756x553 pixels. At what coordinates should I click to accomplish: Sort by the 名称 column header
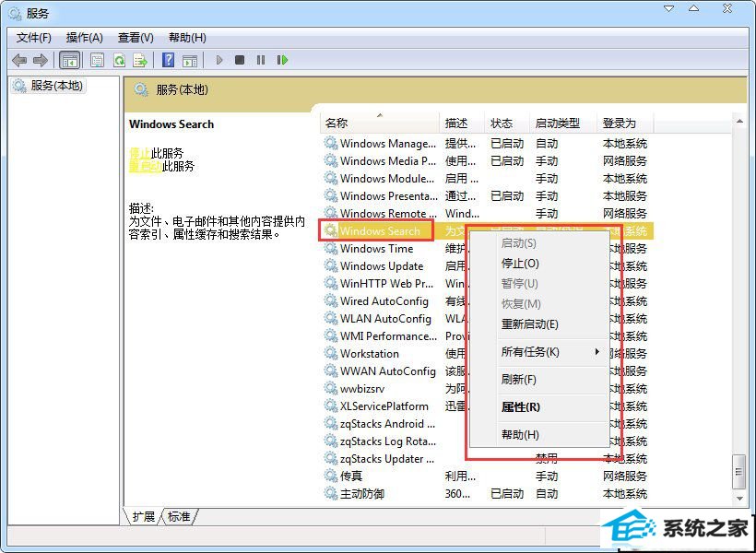[380, 124]
